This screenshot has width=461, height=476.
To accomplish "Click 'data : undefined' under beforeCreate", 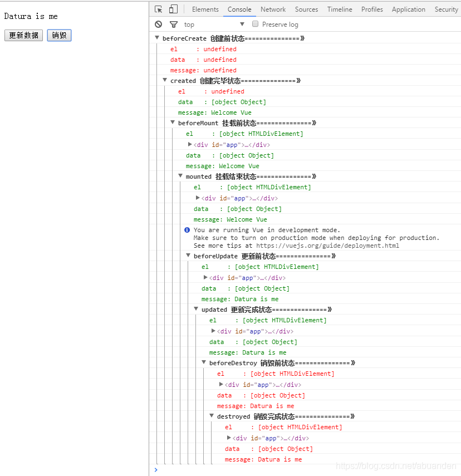I will (203, 60).
